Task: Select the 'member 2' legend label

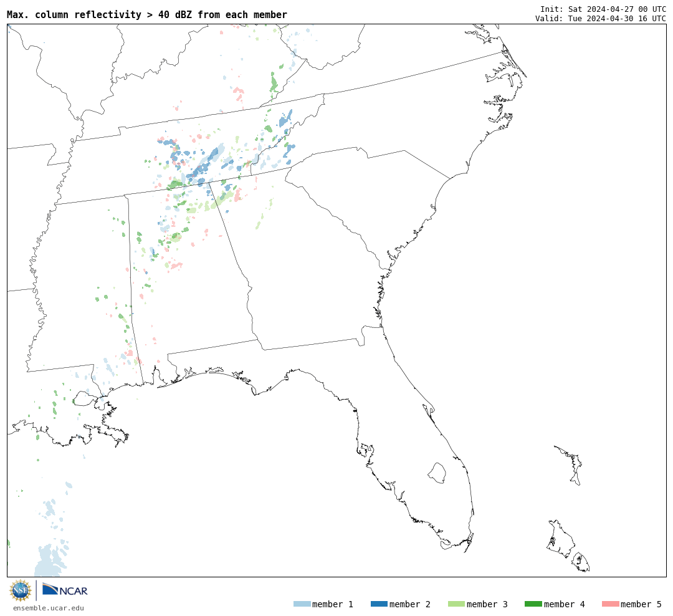Action: (x=410, y=604)
